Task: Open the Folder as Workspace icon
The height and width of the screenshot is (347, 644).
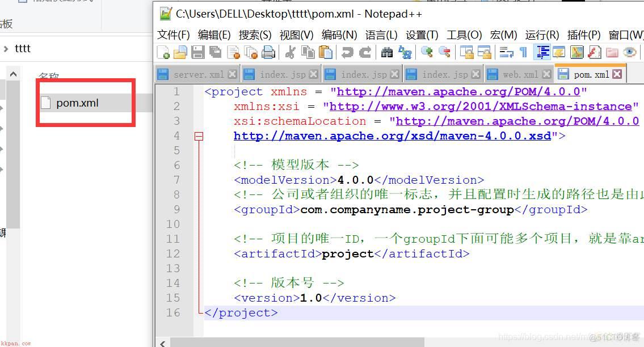Action: pyautogui.click(x=612, y=52)
